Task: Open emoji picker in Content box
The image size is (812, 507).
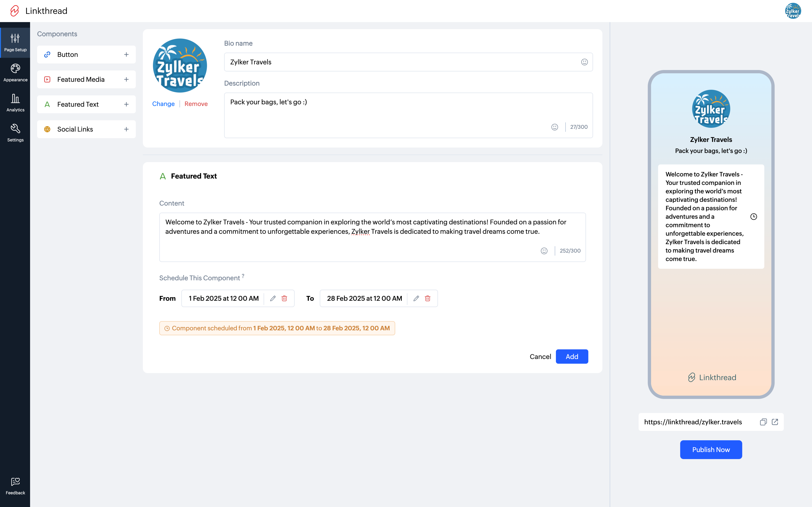Action: click(x=544, y=251)
